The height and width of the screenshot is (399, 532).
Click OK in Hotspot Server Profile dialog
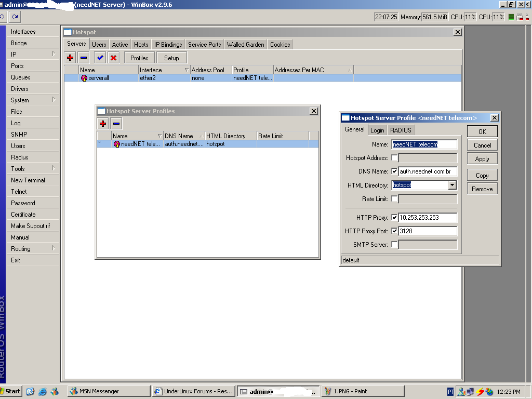coord(482,131)
